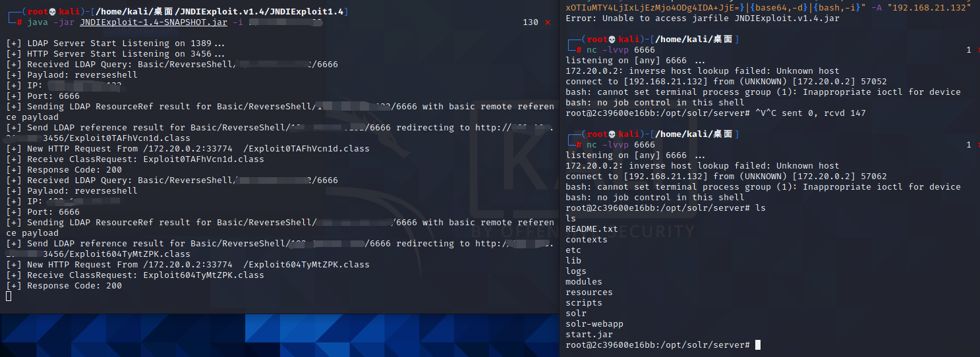Click the exit code 130 in left terminal
This screenshot has height=357, width=980.
pyautogui.click(x=531, y=22)
